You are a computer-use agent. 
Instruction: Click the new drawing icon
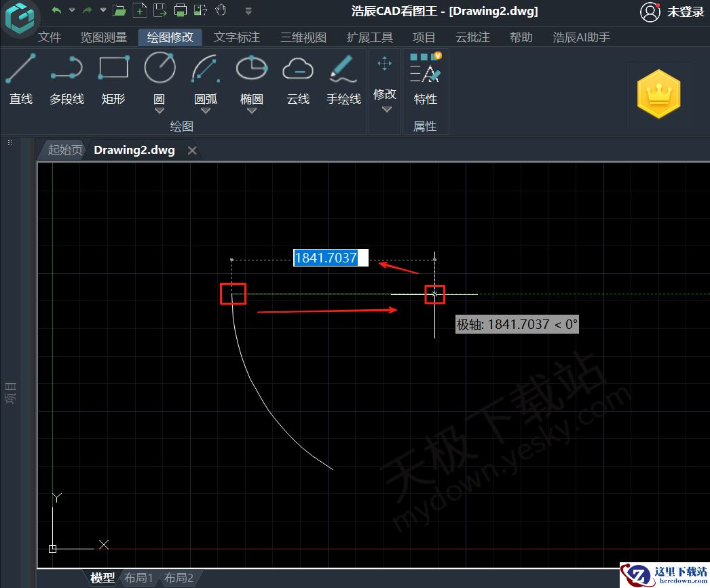click(x=140, y=10)
